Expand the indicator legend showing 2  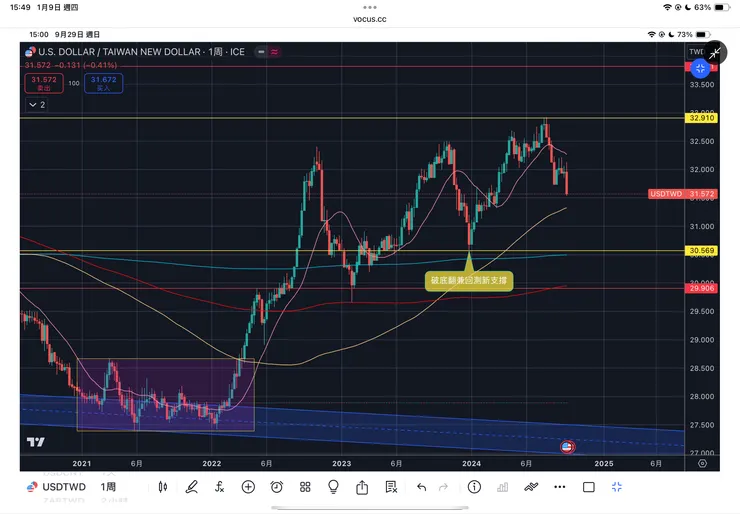pyautogui.click(x=37, y=105)
